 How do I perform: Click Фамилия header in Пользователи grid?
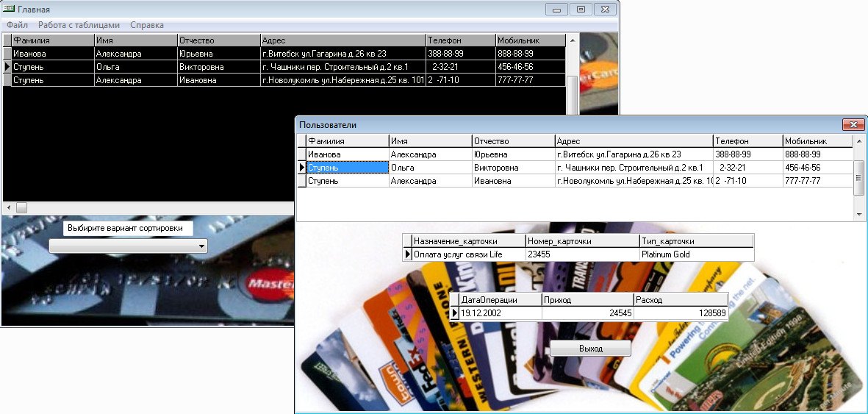coord(348,141)
